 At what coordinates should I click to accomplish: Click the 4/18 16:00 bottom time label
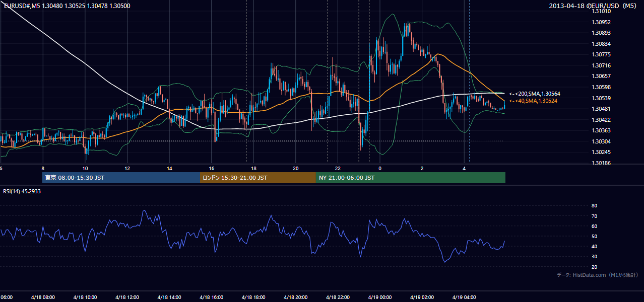click(x=211, y=297)
